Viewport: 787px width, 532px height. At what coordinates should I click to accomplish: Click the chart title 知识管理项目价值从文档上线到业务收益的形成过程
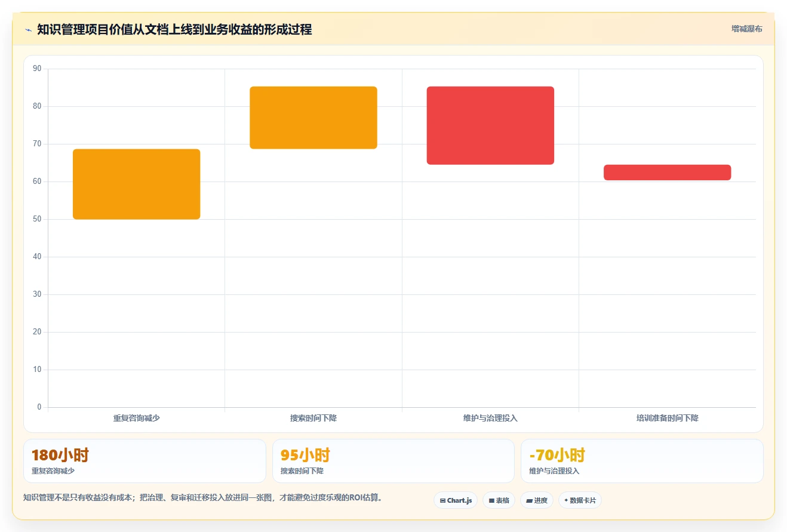(174, 30)
